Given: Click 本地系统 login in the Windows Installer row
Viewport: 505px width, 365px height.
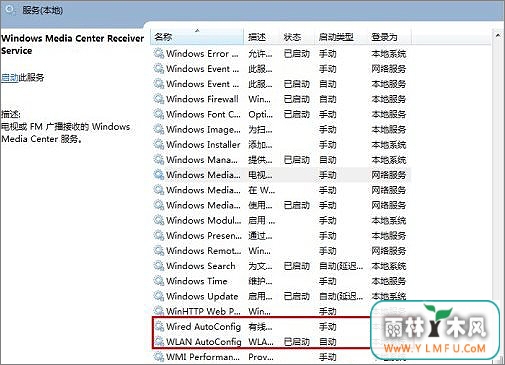Looking at the screenshot, I should pyautogui.click(x=389, y=144).
